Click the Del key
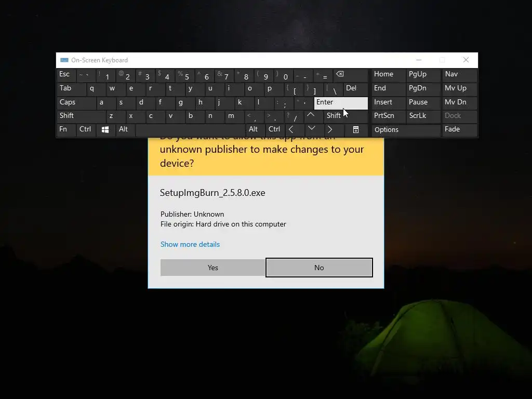Screen dimensions: 532x399 point(355,89)
